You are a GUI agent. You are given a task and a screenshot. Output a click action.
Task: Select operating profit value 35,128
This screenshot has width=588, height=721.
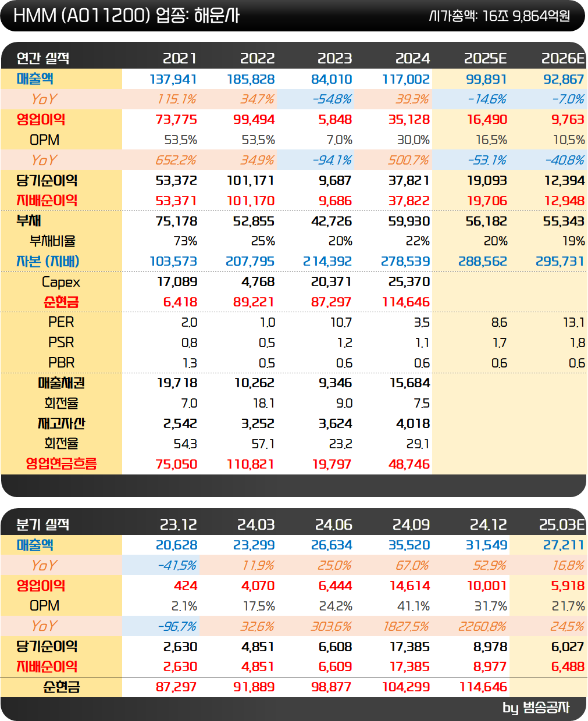click(409, 120)
